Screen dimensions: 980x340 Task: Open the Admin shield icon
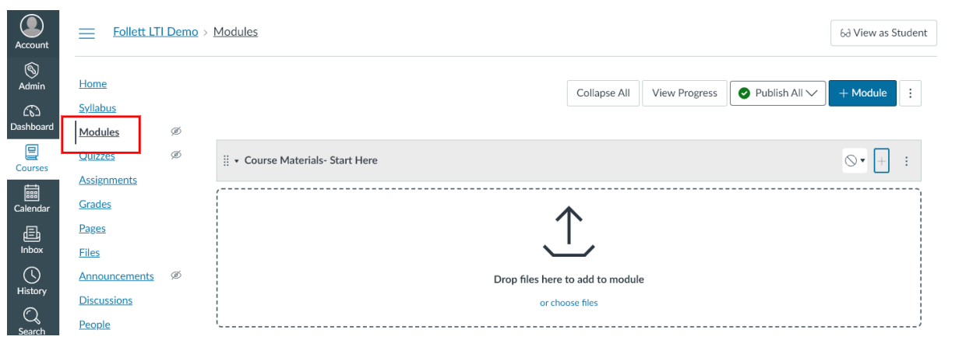coord(32,70)
